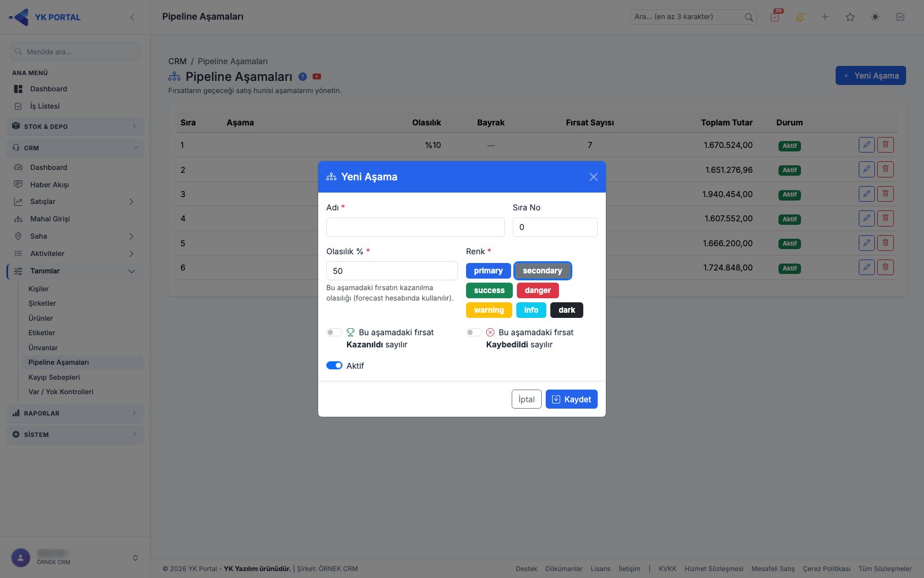The height and width of the screenshot is (578, 924).
Task: Click the Adı input field
Action: [415, 227]
